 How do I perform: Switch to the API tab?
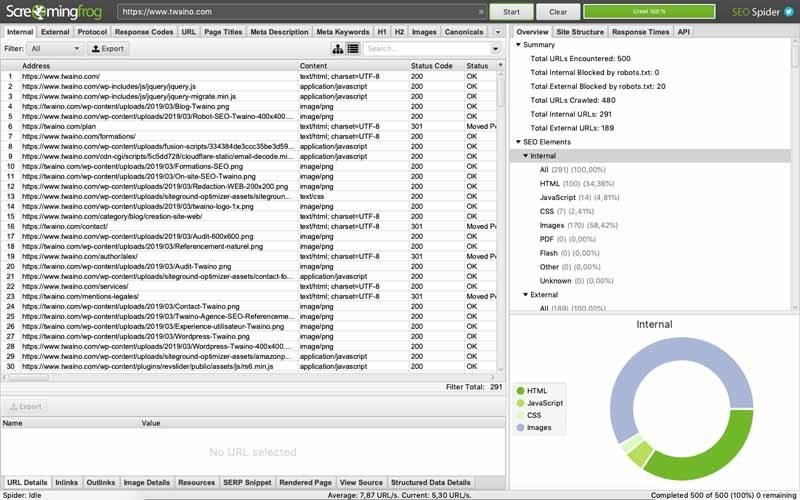(x=683, y=32)
